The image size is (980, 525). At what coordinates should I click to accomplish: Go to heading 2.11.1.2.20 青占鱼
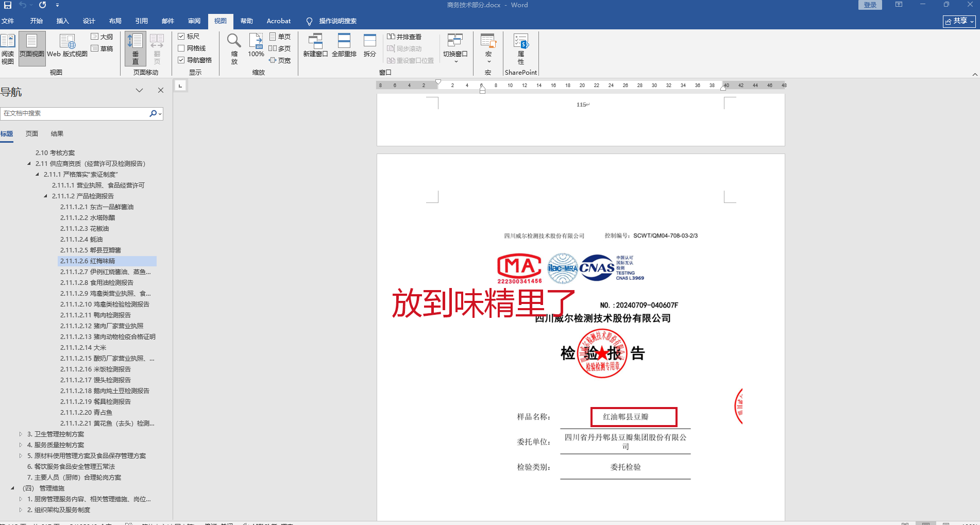click(87, 413)
